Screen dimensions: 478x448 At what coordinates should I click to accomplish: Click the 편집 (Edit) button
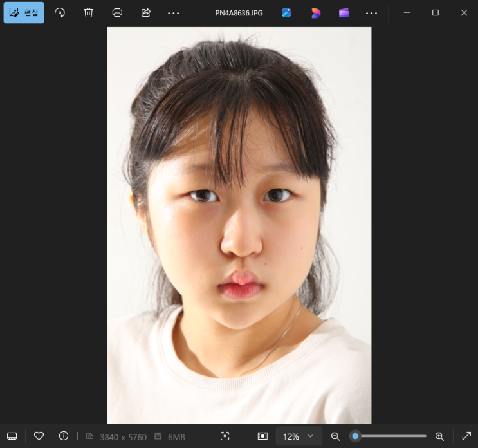24,12
